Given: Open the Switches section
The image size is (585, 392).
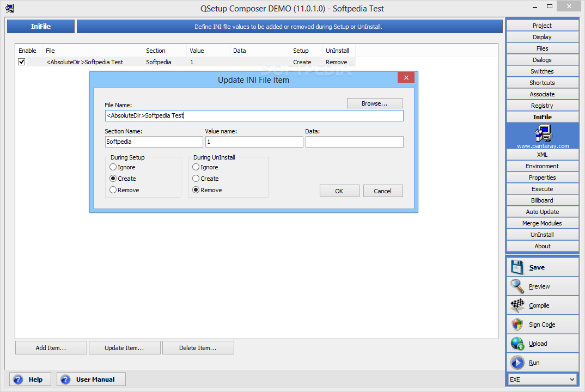Looking at the screenshot, I should pos(542,71).
